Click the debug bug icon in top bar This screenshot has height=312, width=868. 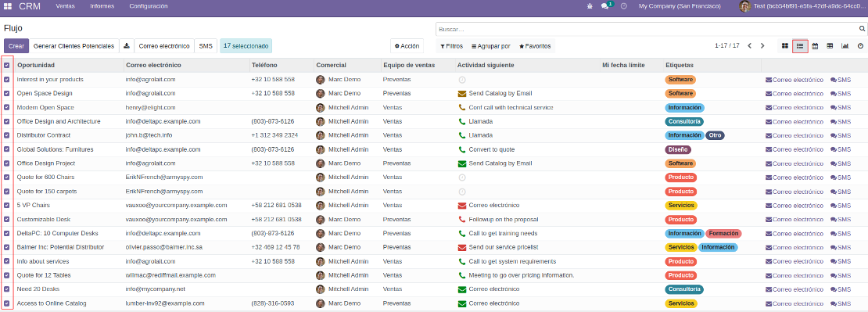[590, 6]
